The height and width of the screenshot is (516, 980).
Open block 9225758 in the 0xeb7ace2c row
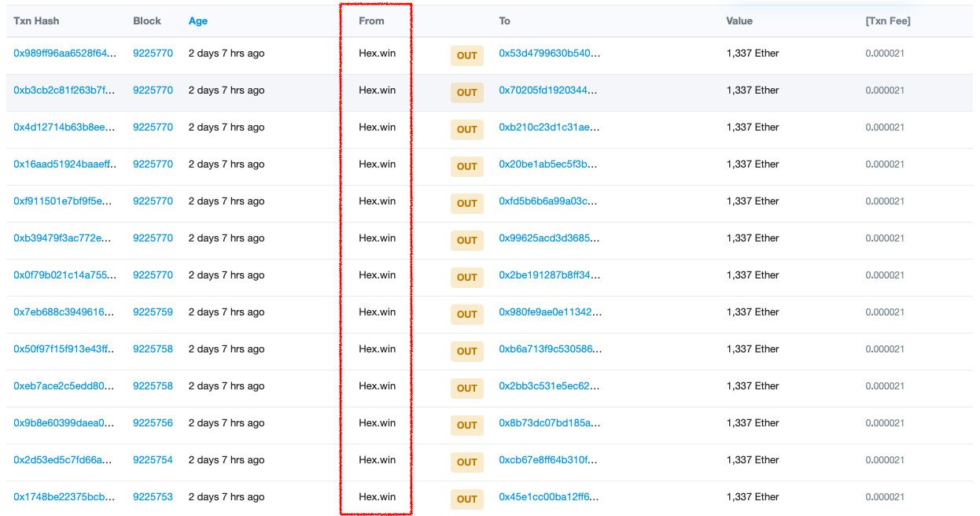(153, 386)
